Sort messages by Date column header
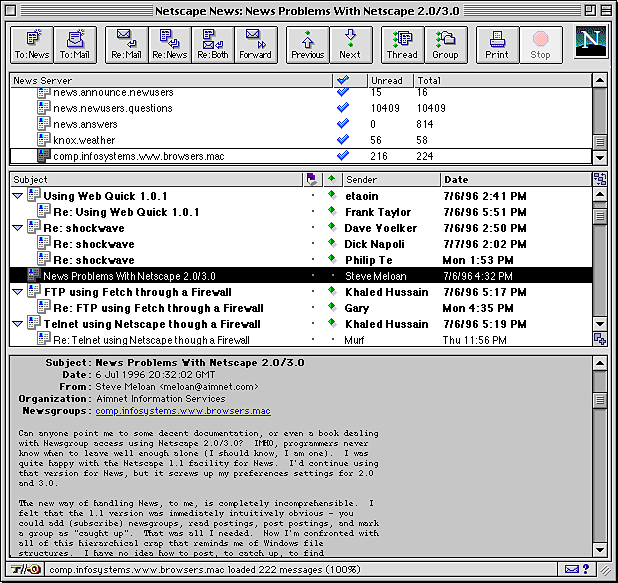The width and height of the screenshot is (618, 583). tap(515, 180)
